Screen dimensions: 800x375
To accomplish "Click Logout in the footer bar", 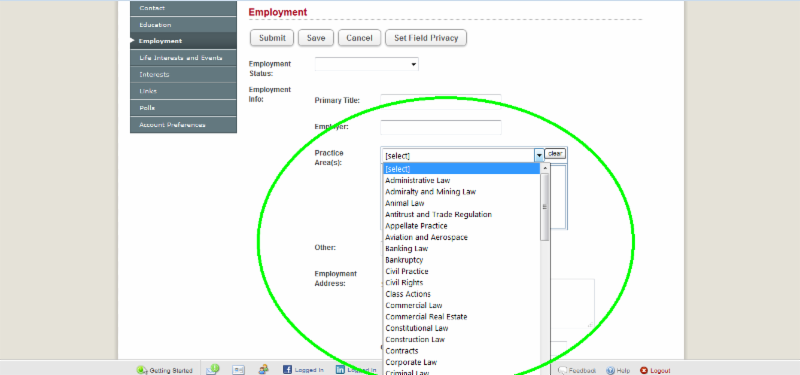I will (x=655, y=370).
